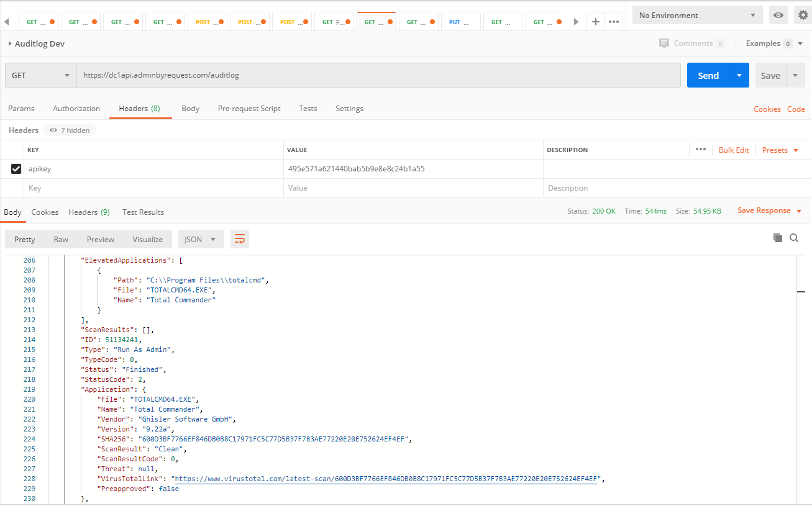Screen dimensions: 812x506
Task: Open the JSON format dropdown
Action: (201, 238)
